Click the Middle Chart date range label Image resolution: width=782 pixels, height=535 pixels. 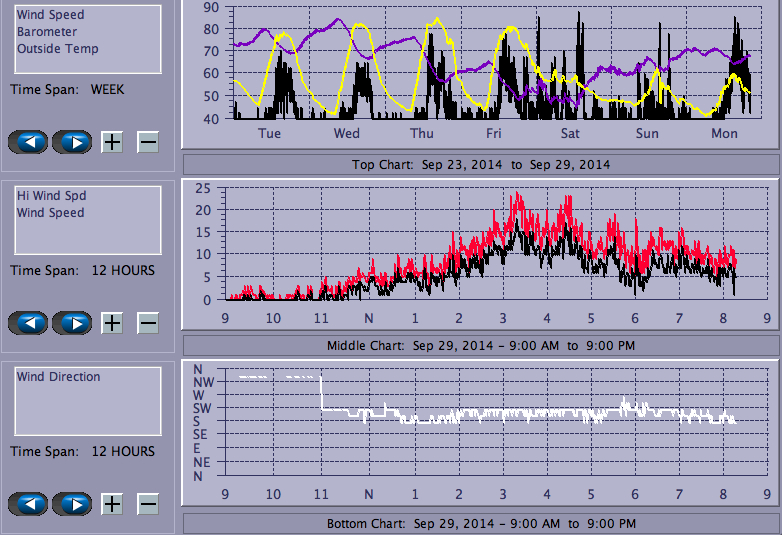[481, 346]
